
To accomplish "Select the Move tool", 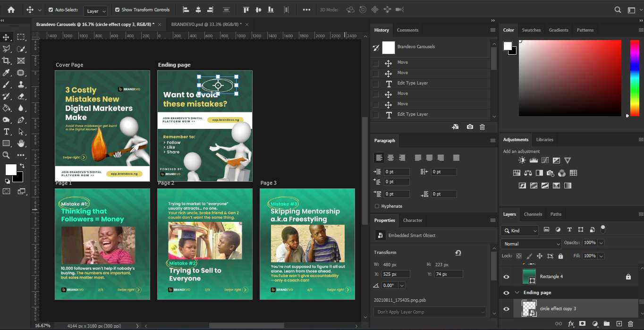I will (7, 37).
